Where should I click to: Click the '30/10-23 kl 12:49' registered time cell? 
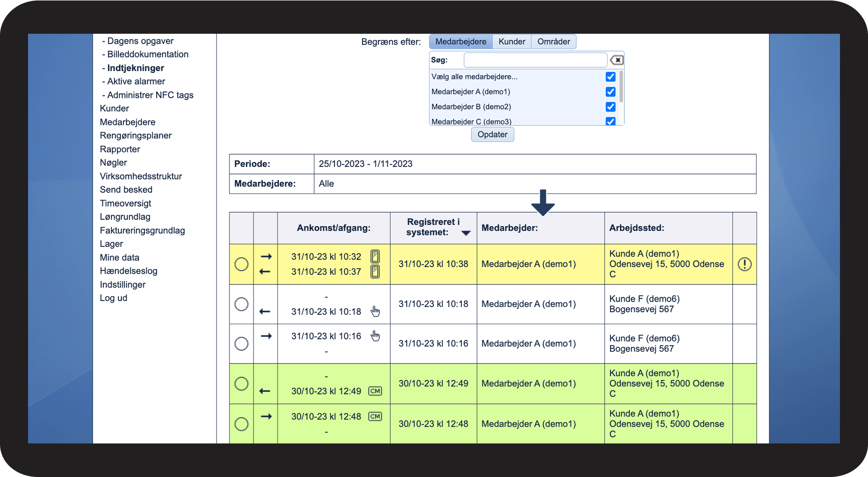point(433,384)
